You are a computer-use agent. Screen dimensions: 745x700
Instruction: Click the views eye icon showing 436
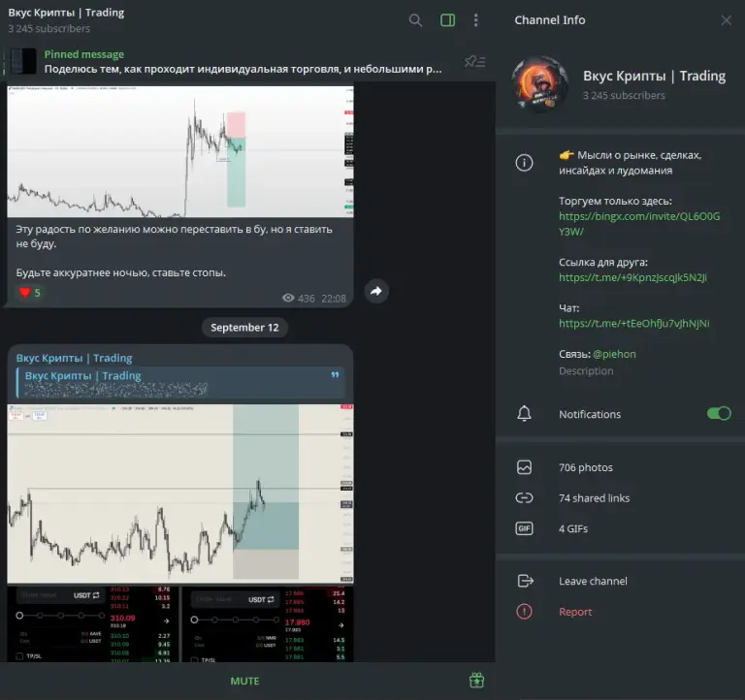[288, 299]
